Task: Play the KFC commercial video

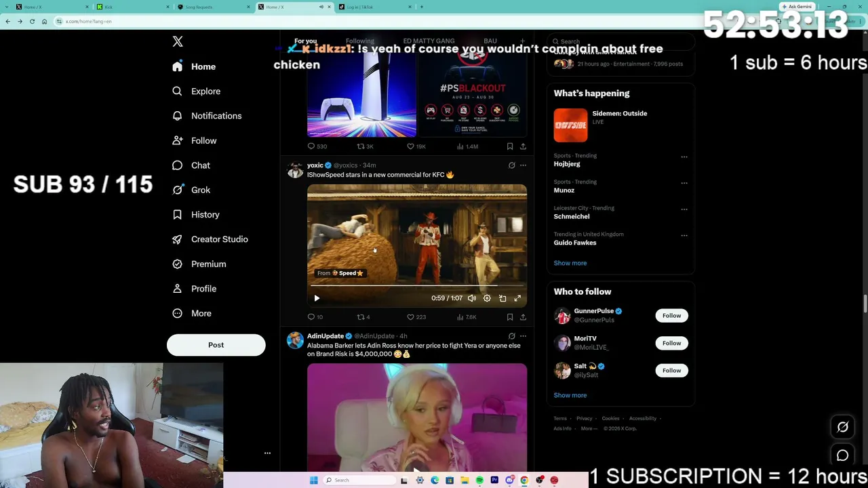Action: 317,298
